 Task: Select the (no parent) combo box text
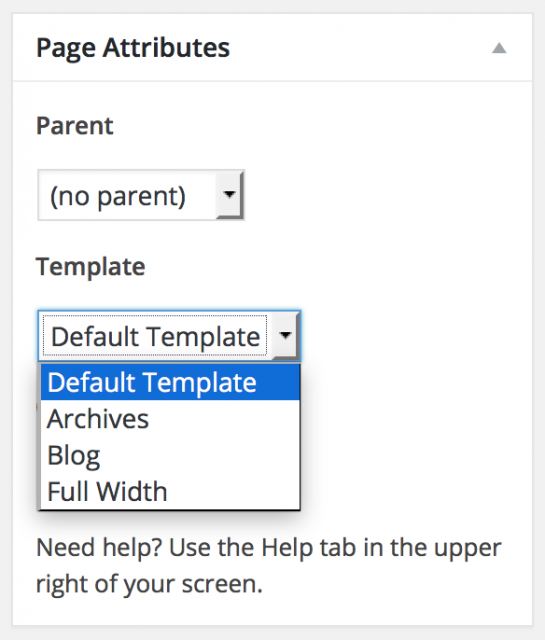coord(118,196)
